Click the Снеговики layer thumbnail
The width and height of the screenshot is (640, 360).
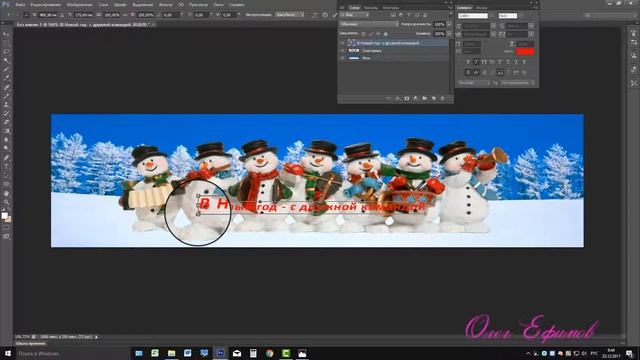353,51
